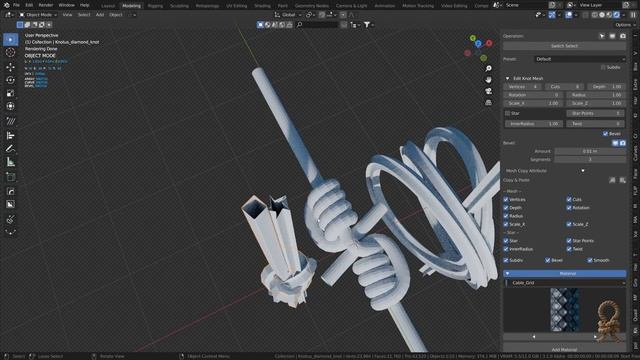
Task: Click the operation camera icon
Action: coord(622,36)
